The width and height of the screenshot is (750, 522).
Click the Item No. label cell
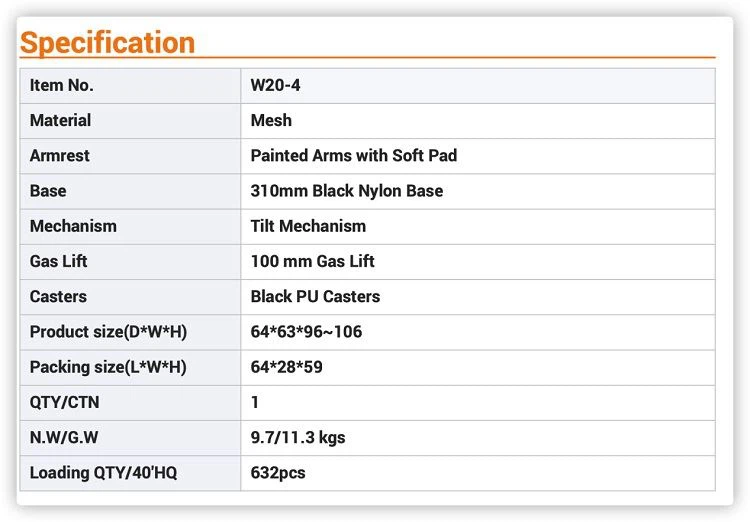click(62, 85)
